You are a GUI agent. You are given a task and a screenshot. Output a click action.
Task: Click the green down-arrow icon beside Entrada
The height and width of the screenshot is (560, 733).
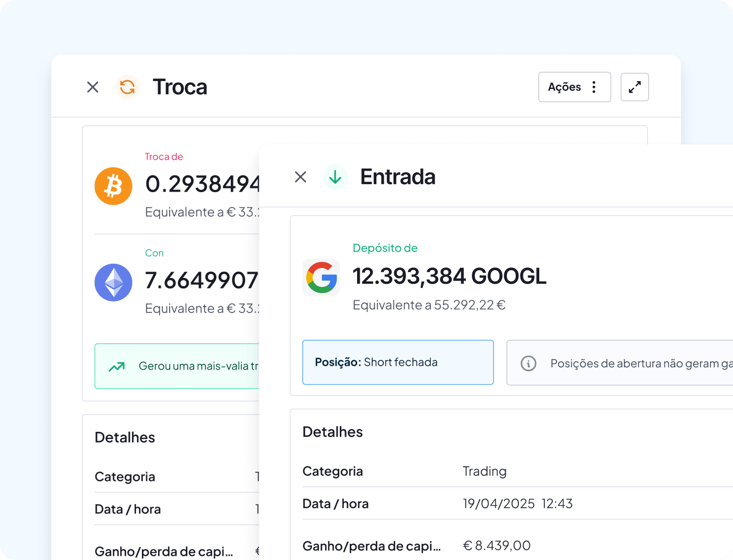coord(335,177)
